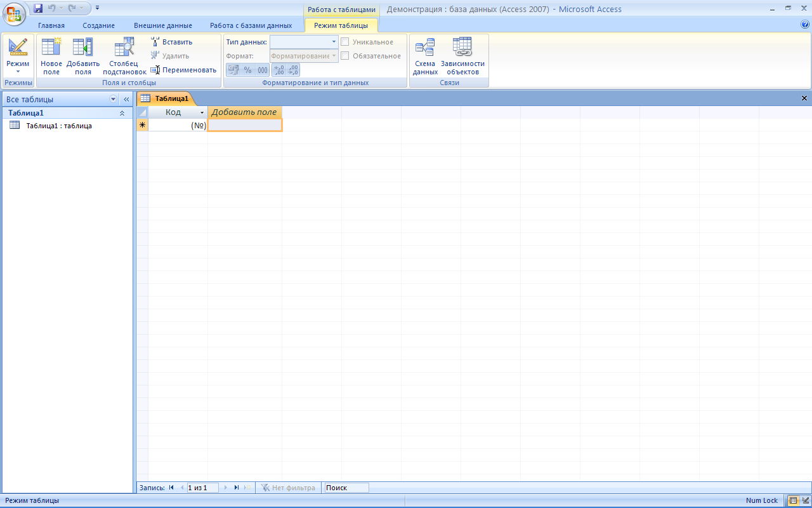Open the Внешние данные ribbon tab
The width and height of the screenshot is (812, 508).
click(163, 25)
